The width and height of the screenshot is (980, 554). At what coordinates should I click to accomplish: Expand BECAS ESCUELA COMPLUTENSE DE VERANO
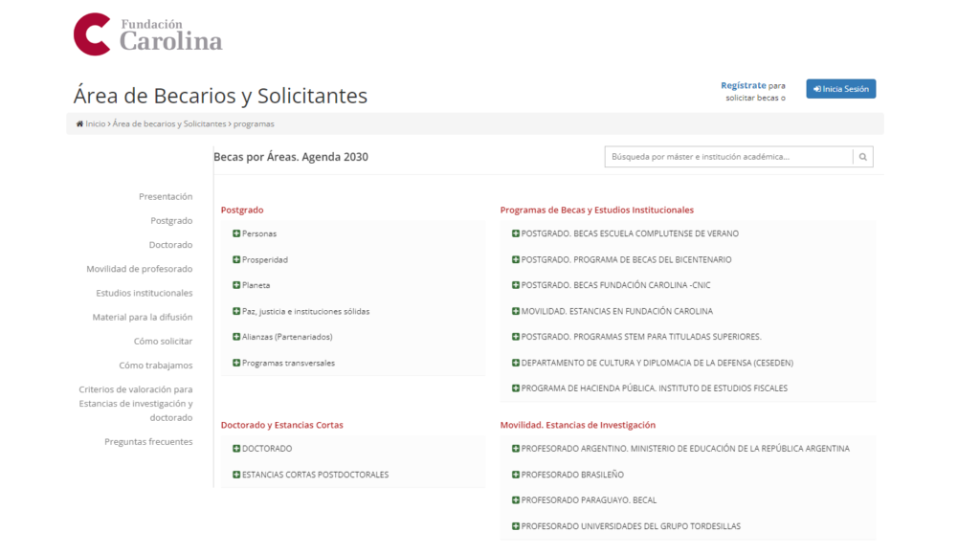[625, 233]
